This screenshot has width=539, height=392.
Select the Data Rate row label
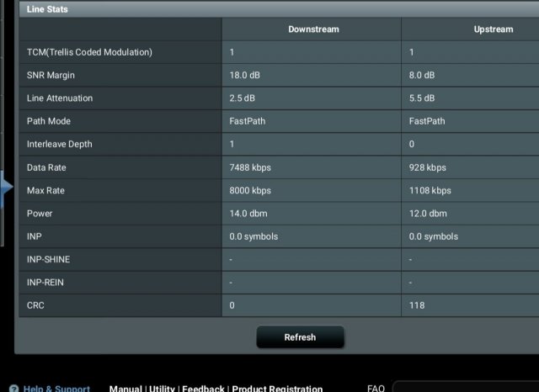coord(46,167)
